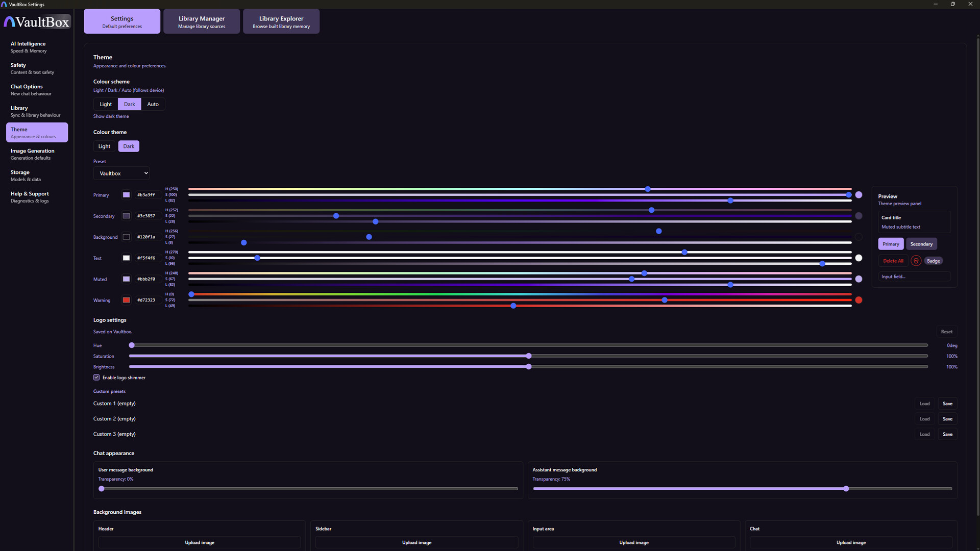Click the Primary colour swatch
Screen dimensions: 980x551
[x=126, y=195]
